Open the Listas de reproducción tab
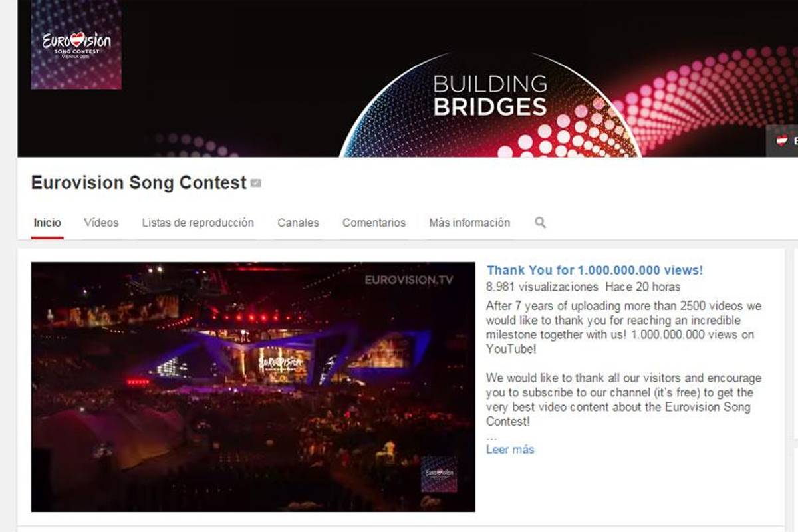Viewport: 798px width, 532px height. (x=198, y=223)
